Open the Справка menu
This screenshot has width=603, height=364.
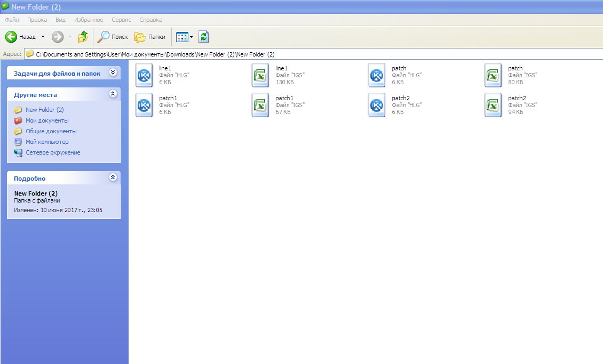150,20
